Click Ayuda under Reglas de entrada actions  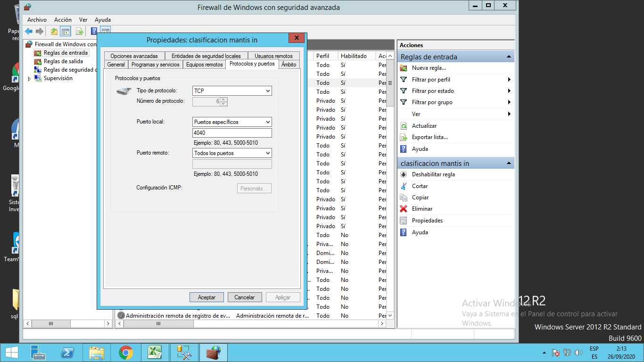coord(420,149)
